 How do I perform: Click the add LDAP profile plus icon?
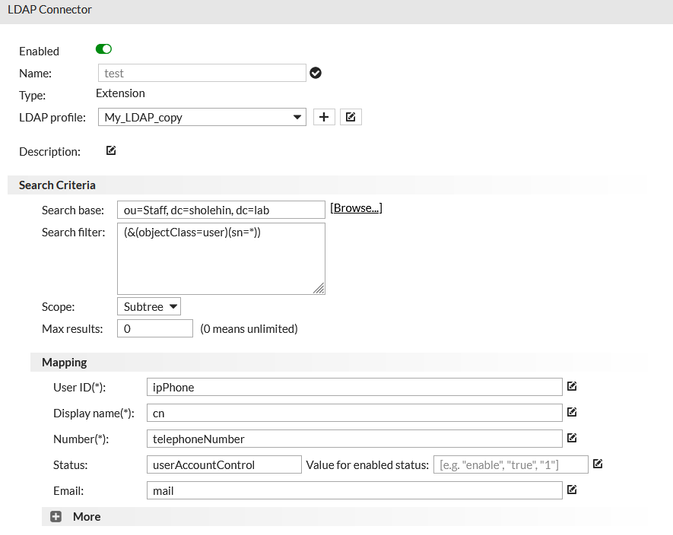(324, 117)
